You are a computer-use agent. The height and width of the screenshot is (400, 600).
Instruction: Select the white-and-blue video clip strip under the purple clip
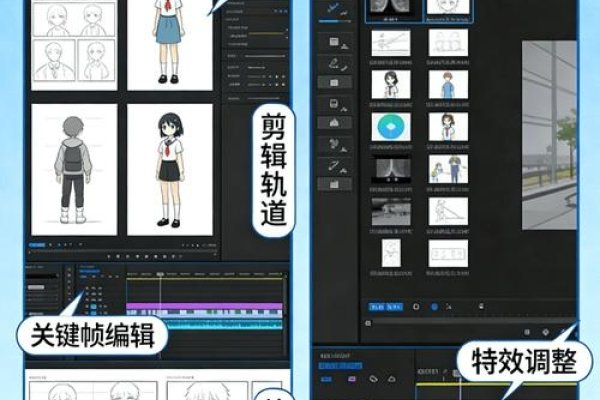204,313
